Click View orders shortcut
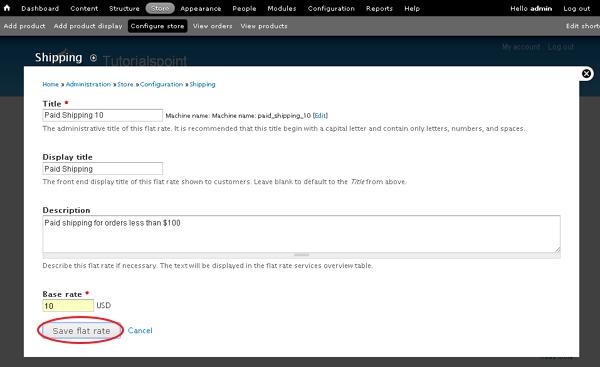Image resolution: width=600 pixels, height=367 pixels. pos(213,26)
